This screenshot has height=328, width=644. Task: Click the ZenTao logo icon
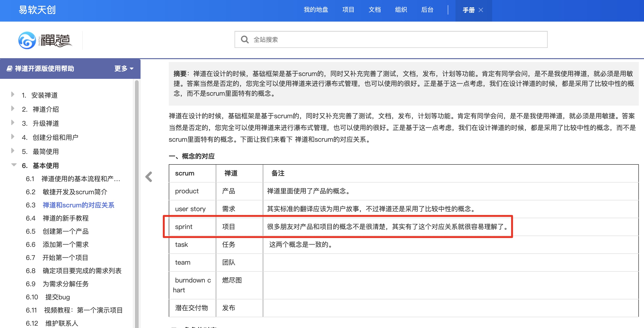[27, 40]
